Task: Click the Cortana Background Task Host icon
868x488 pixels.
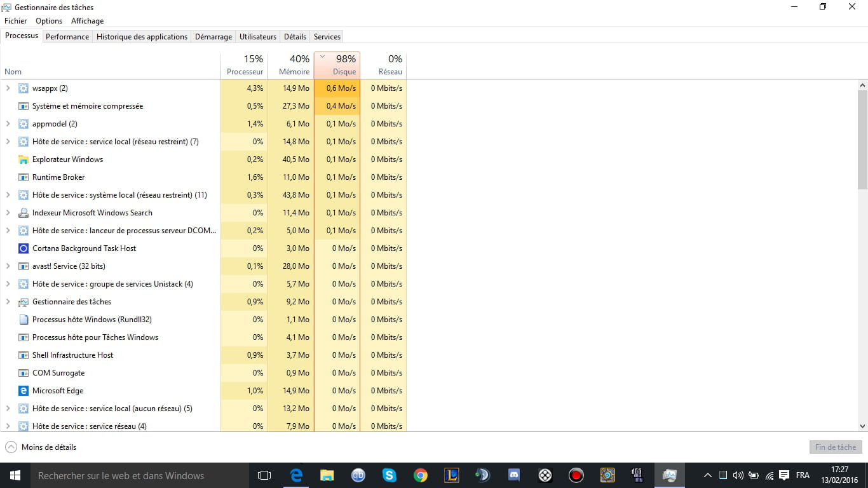Action: 24,248
